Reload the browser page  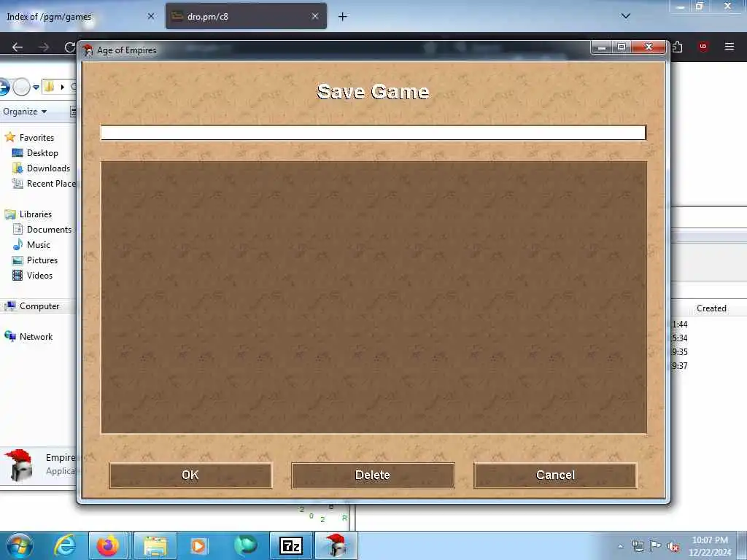click(x=69, y=47)
